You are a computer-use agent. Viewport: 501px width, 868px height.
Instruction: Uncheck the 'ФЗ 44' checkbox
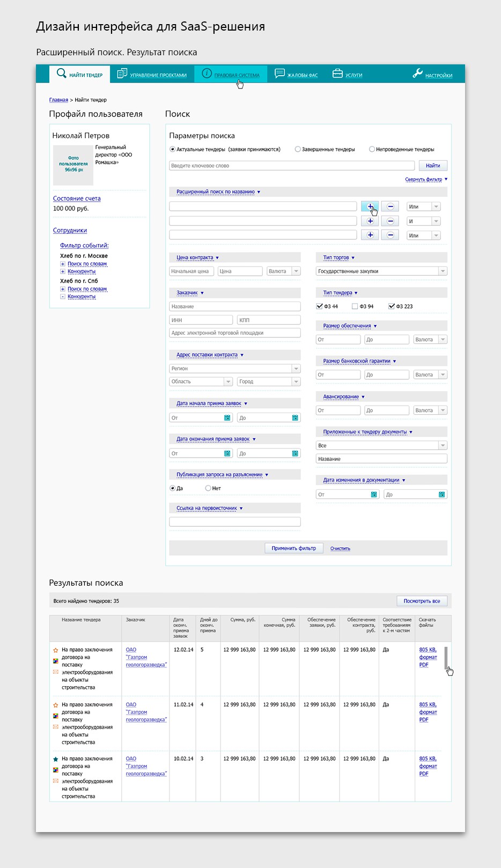pyautogui.click(x=320, y=306)
